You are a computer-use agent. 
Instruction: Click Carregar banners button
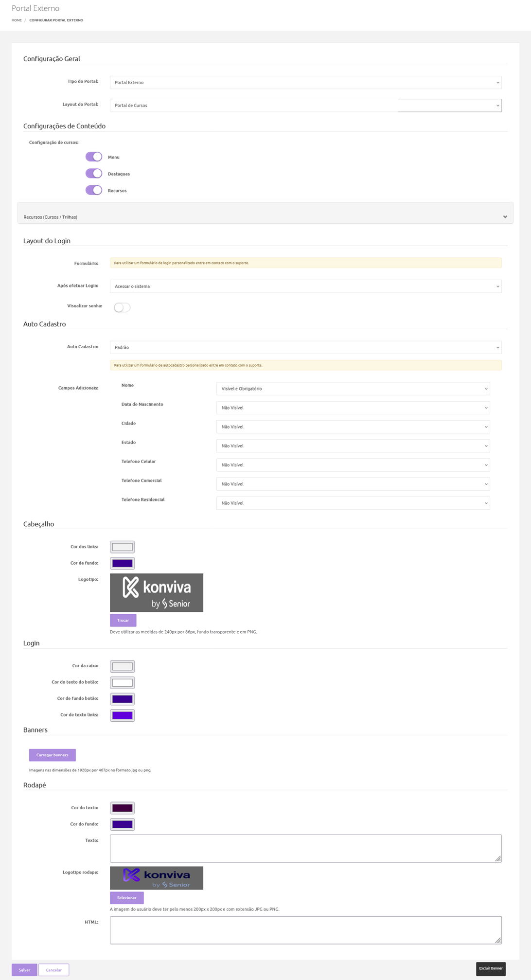click(52, 755)
